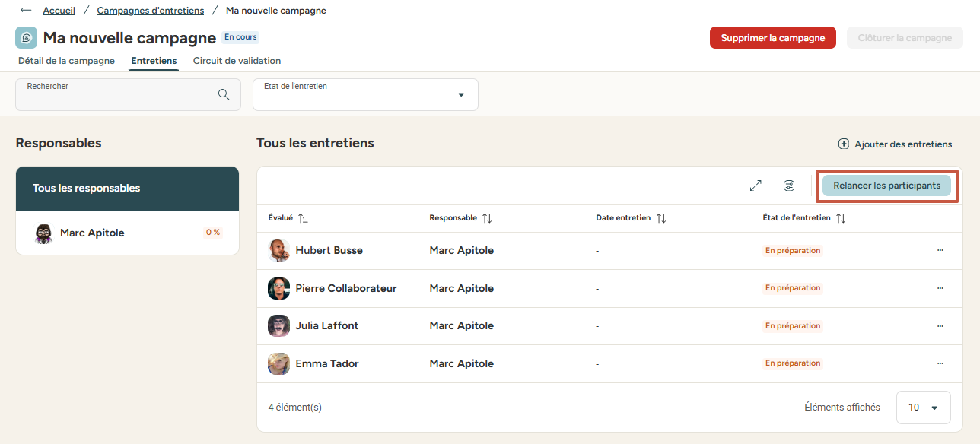This screenshot has height=444, width=980.
Task: Click the Marc Apitole responsable in the Hubert Busse row
Action: [x=461, y=250]
